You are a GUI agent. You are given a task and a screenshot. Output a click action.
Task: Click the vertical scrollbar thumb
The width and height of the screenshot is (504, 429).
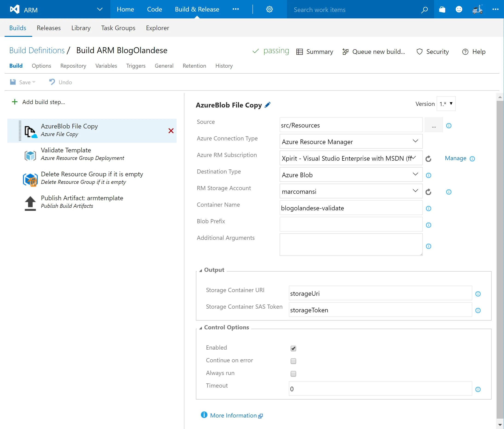pyautogui.click(x=500, y=260)
